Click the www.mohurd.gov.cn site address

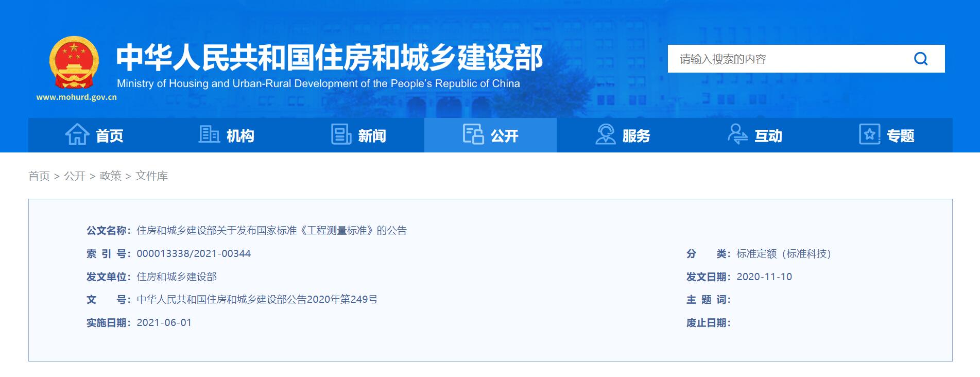click(x=77, y=97)
